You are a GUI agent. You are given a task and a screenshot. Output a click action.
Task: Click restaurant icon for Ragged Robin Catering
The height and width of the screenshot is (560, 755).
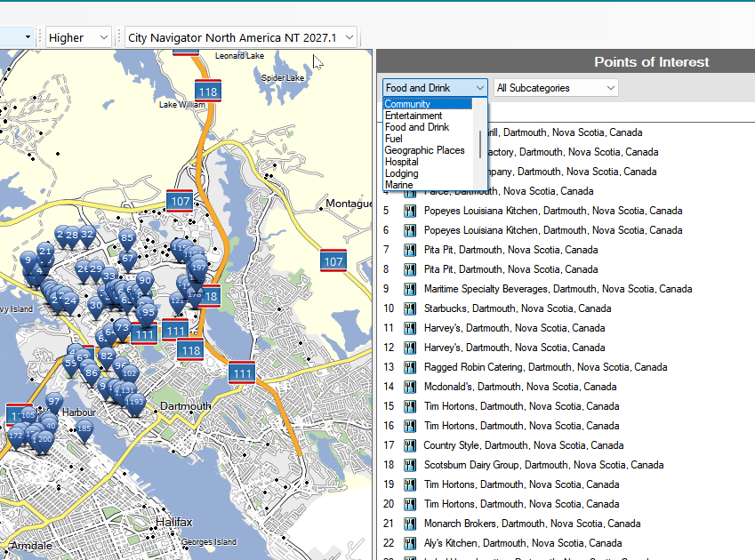pyautogui.click(x=410, y=367)
